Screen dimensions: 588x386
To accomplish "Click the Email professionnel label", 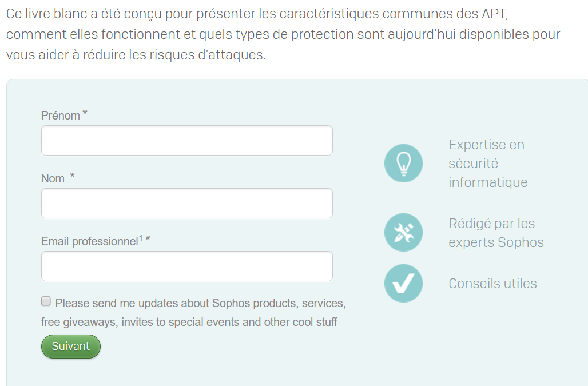I will 90,241.
